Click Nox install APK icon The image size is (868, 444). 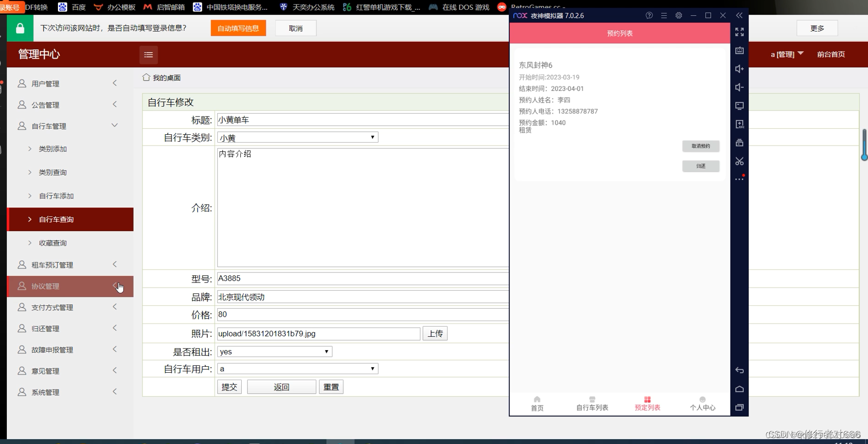(x=739, y=124)
